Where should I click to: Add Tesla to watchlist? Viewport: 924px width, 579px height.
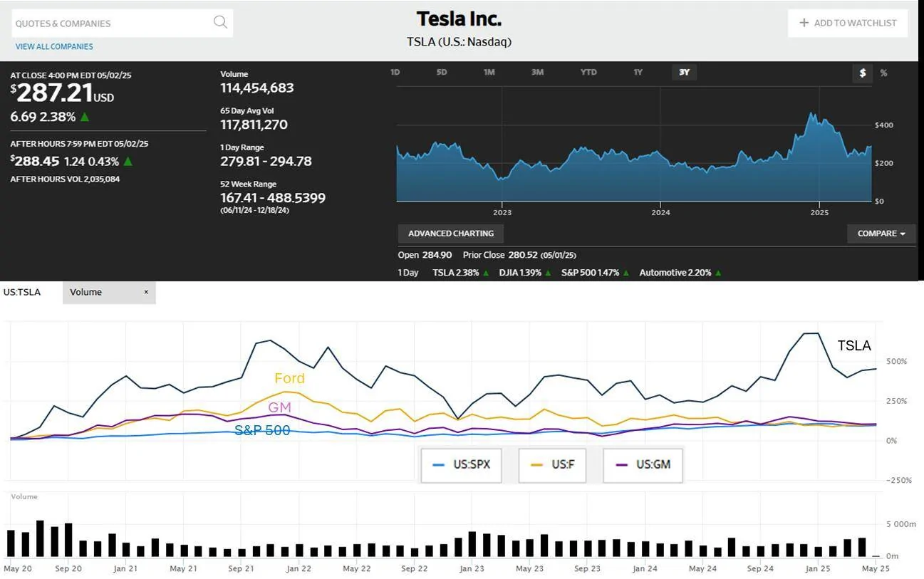(x=848, y=23)
